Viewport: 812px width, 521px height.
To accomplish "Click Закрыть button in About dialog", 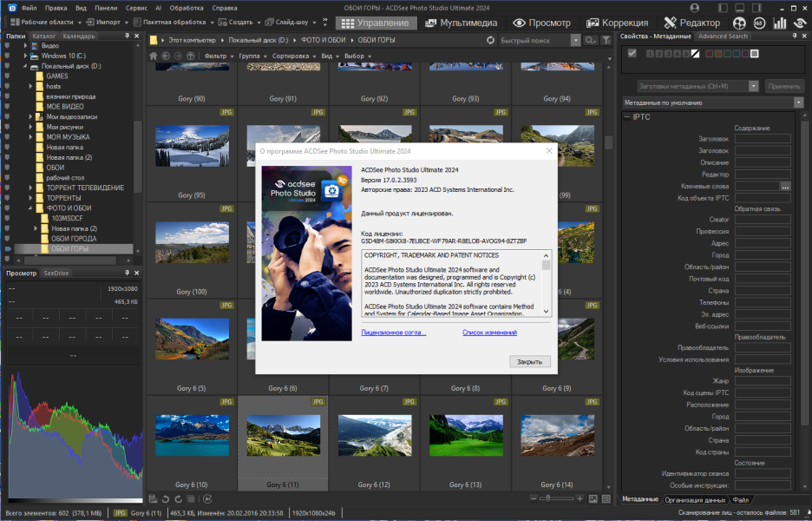I will [x=529, y=361].
